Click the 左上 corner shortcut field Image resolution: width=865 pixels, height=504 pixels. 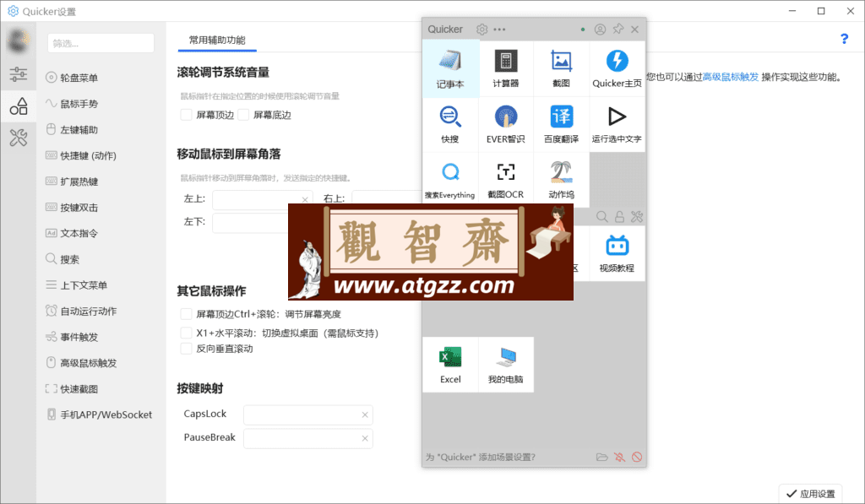click(262, 199)
